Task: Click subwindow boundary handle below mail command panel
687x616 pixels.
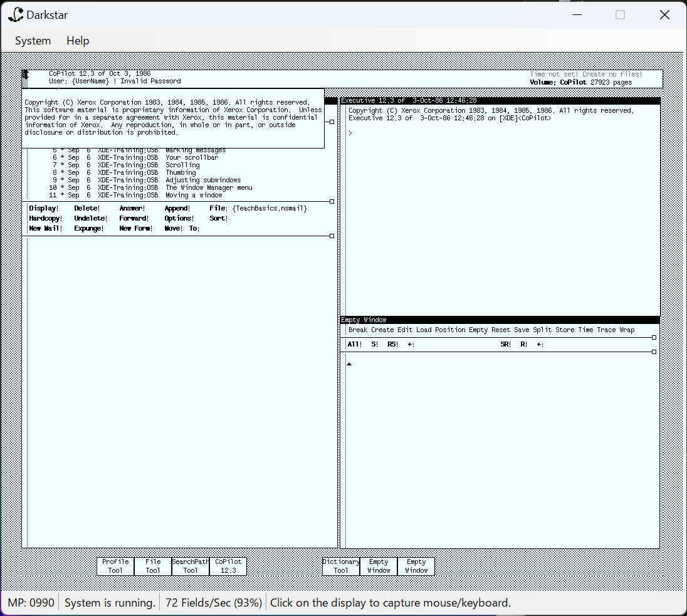Action: (x=332, y=236)
